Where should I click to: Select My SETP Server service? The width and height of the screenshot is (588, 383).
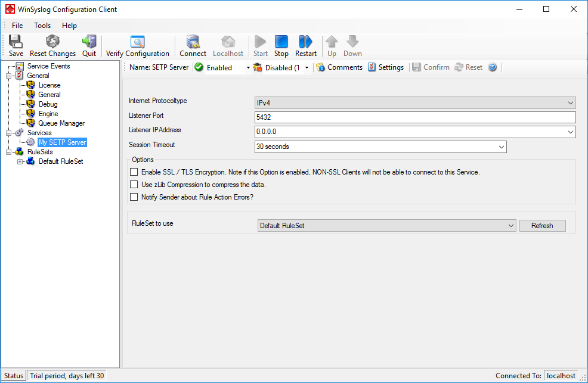pyautogui.click(x=62, y=142)
